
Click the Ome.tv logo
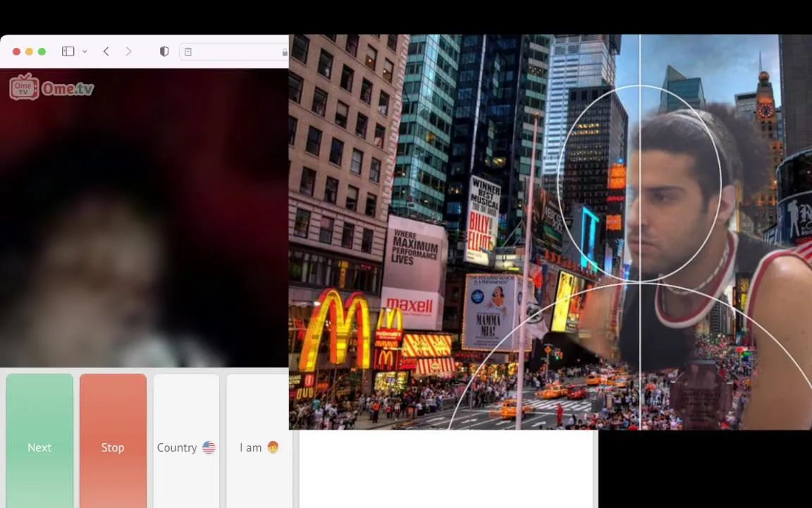51,87
